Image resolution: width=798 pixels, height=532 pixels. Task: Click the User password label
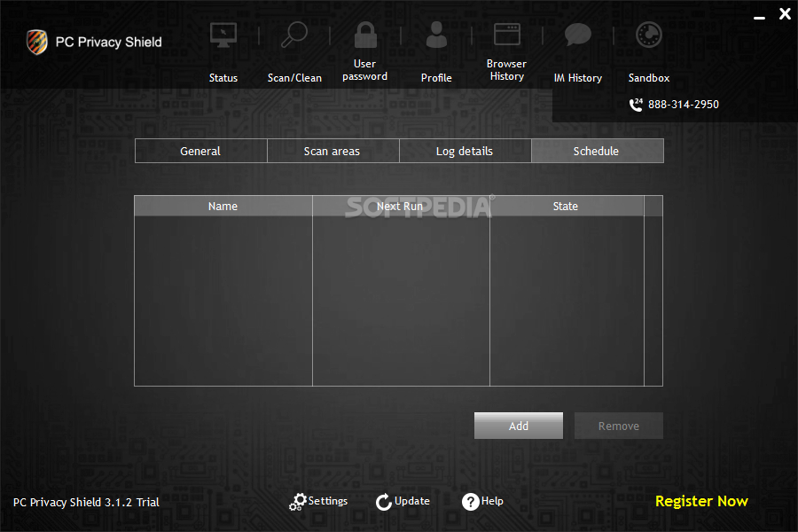coord(365,70)
